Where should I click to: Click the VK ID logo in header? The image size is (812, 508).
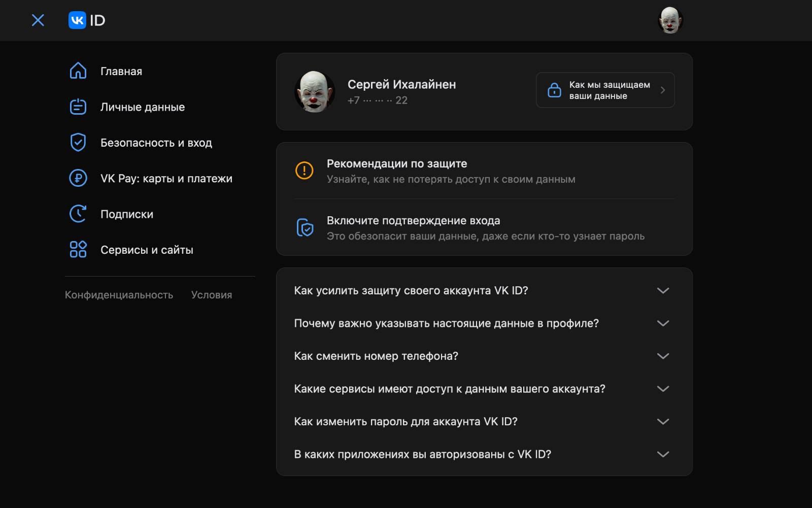(87, 20)
